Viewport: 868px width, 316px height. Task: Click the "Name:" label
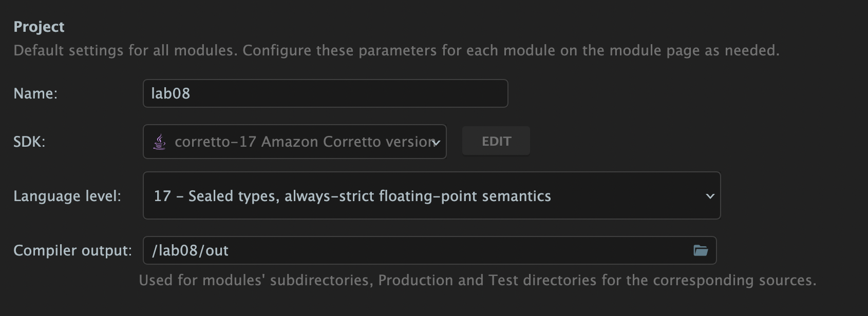(35, 93)
